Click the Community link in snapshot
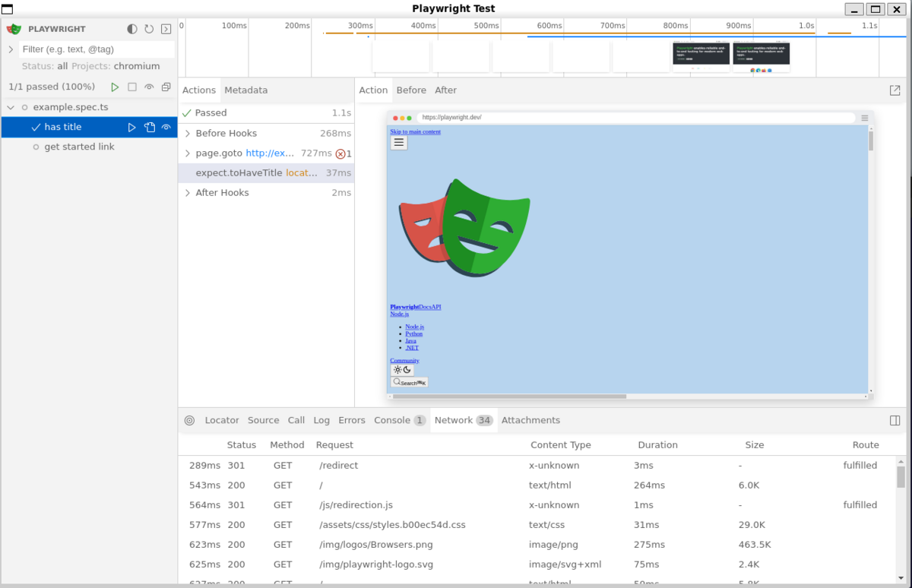Image resolution: width=912 pixels, height=588 pixels. tap(404, 360)
